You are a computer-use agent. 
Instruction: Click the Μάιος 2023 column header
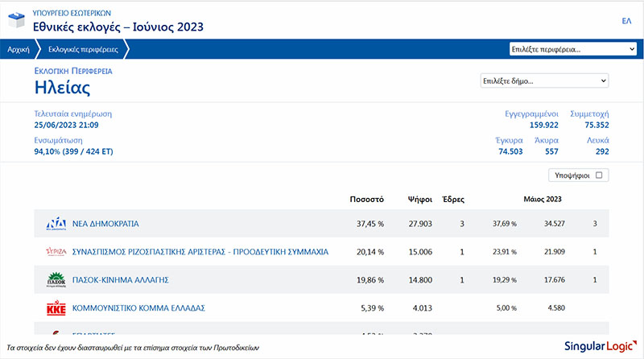coord(542,199)
